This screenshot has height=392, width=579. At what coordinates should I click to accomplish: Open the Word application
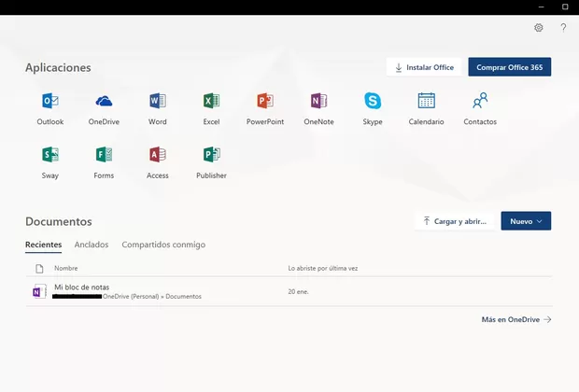[x=158, y=109]
